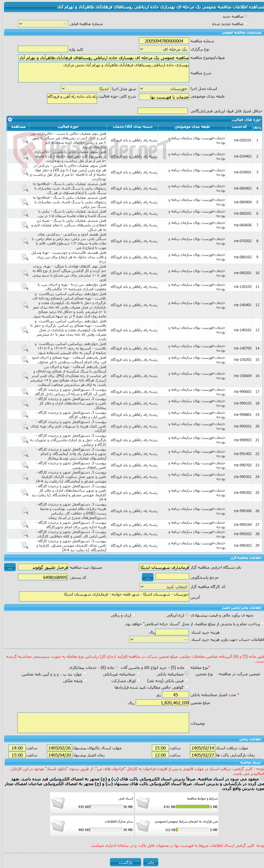264x868 pixels.
Task: Open the شرایط و ضوابط مناقصه folder icon
Action: [143, 802]
